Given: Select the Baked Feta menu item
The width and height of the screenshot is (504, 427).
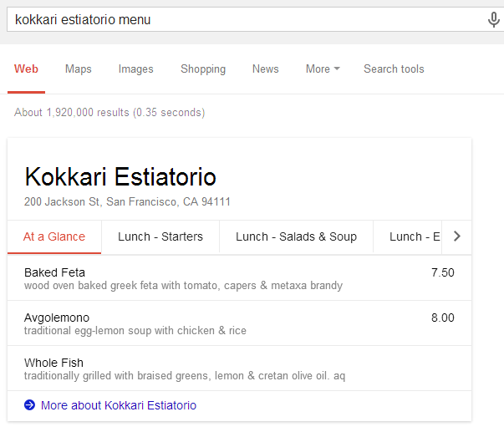Looking at the screenshot, I should (x=240, y=278).
